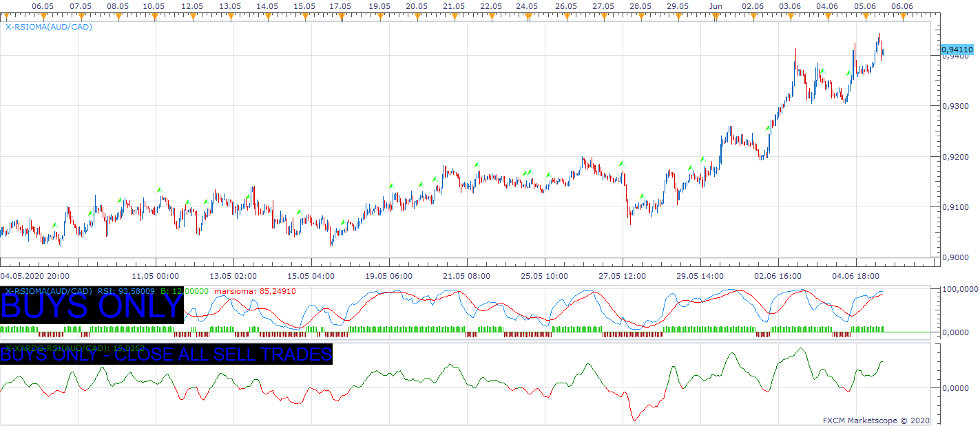Click the orange day marker for Jun
Screen dimensions: 980x426
point(716,16)
